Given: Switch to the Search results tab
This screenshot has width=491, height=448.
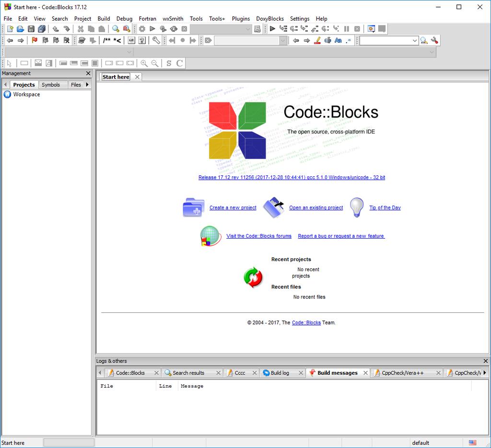Looking at the screenshot, I should [188, 373].
